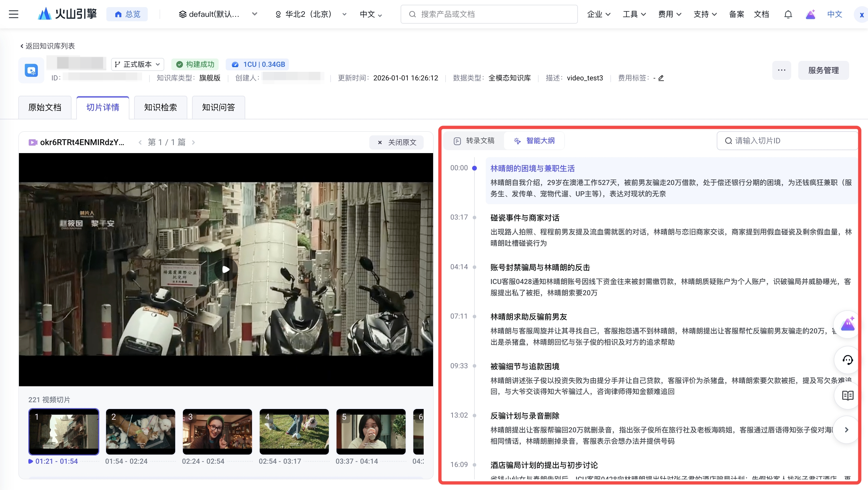The height and width of the screenshot is (490, 868).
Task: Play the video with center play button
Action: coord(226,269)
